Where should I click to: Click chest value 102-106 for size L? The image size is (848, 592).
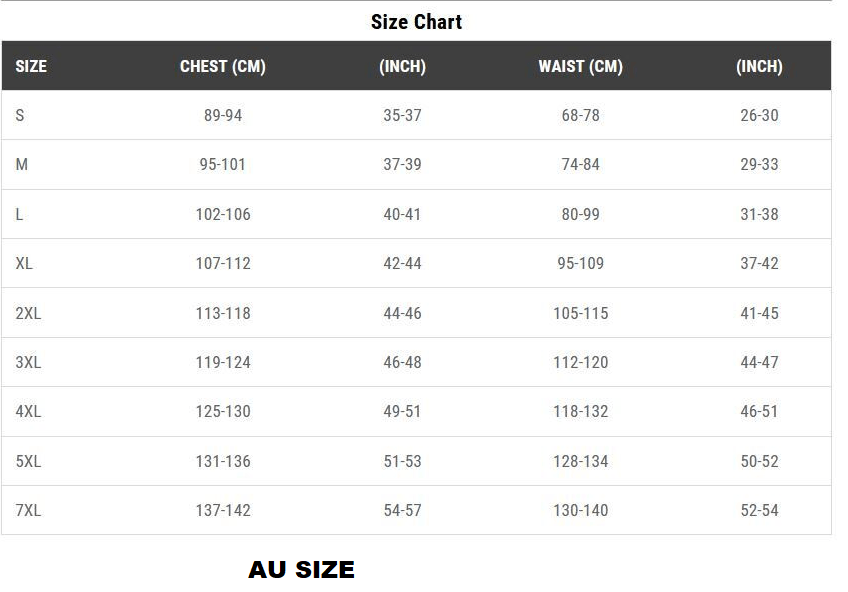point(223,215)
